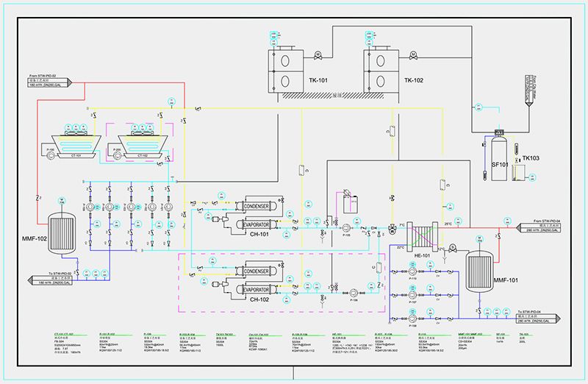The image size is (588, 384).
Task: Click the CH-101 EVAPORATOR block
Action: [x=257, y=224]
